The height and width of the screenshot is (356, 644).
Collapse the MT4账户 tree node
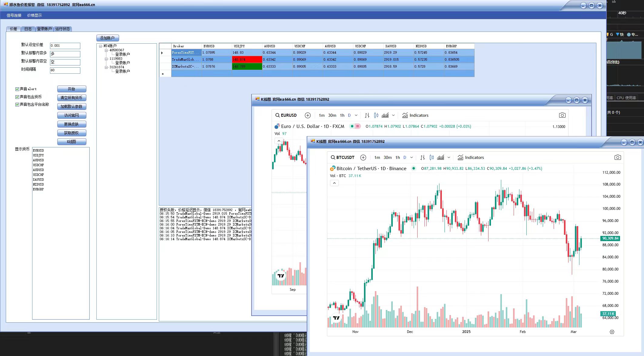coord(100,46)
